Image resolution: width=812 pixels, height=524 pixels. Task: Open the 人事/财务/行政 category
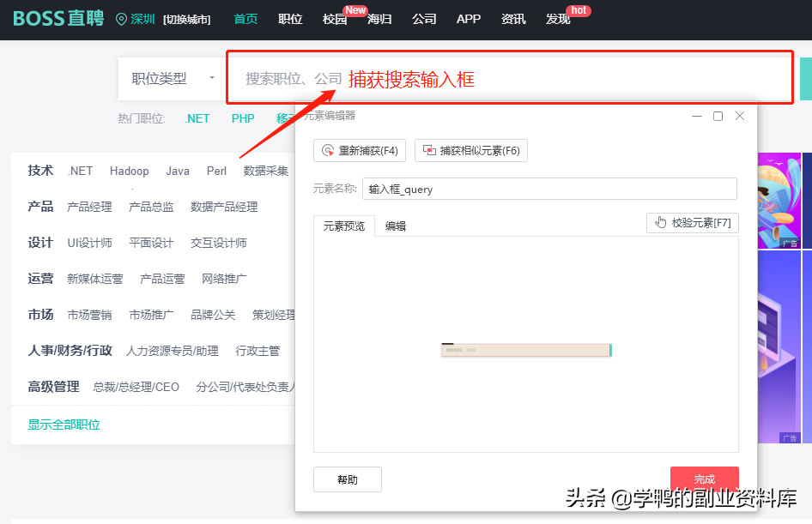tap(70, 351)
